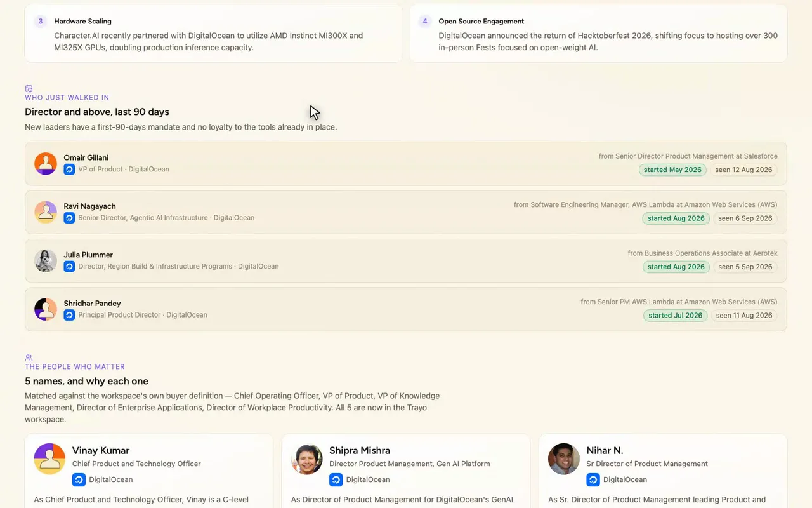Open the Hardware Scaling card

pyautogui.click(x=214, y=34)
